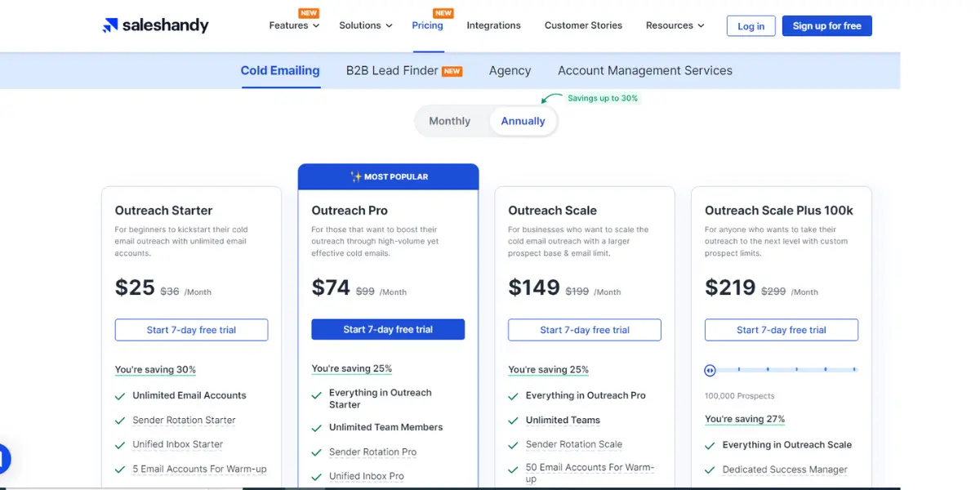Viewport: 980px width, 490px height.
Task: Click the "Outreach Scale Plus 100k" title
Action: pyautogui.click(x=779, y=210)
